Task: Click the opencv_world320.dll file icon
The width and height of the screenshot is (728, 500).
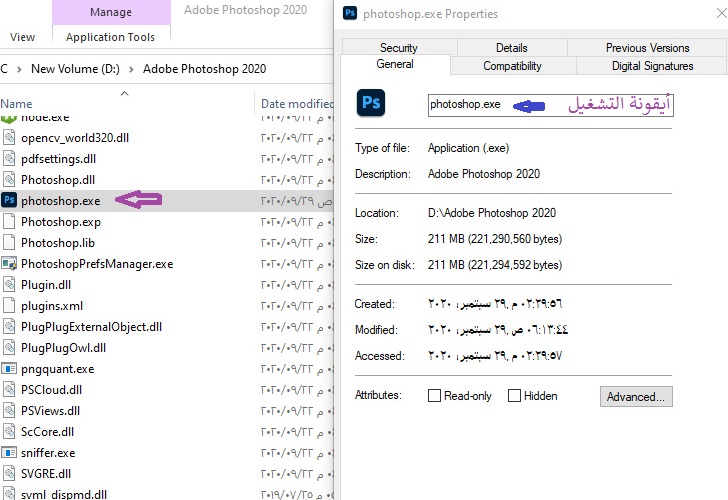Action: coord(9,137)
